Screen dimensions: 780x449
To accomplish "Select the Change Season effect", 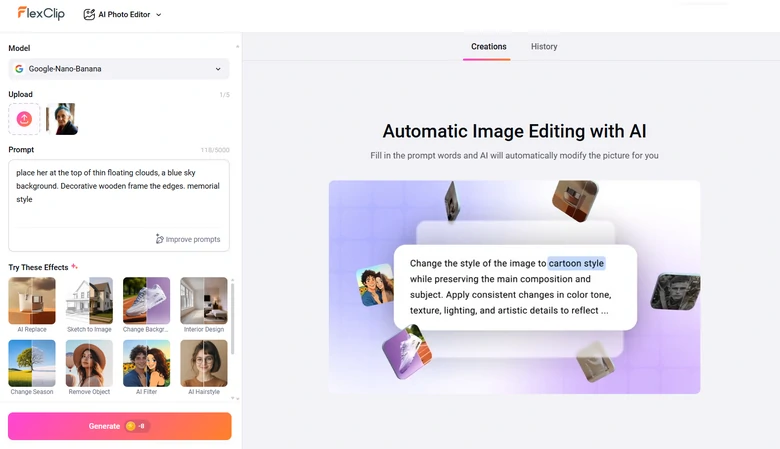I will [x=32, y=363].
